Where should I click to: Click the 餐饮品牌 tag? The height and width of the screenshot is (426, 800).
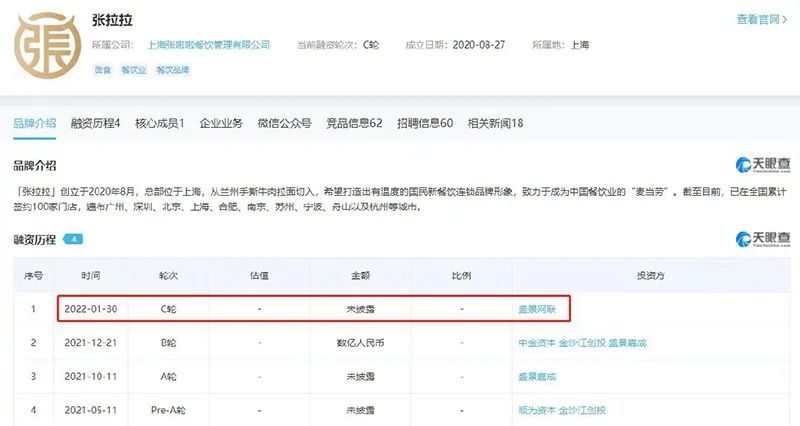pyautogui.click(x=172, y=70)
